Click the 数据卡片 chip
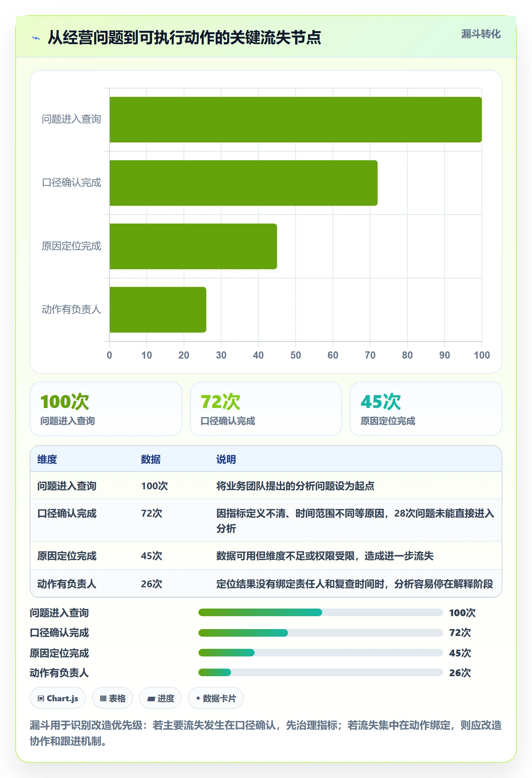The width and height of the screenshot is (532, 778). pyautogui.click(x=216, y=698)
